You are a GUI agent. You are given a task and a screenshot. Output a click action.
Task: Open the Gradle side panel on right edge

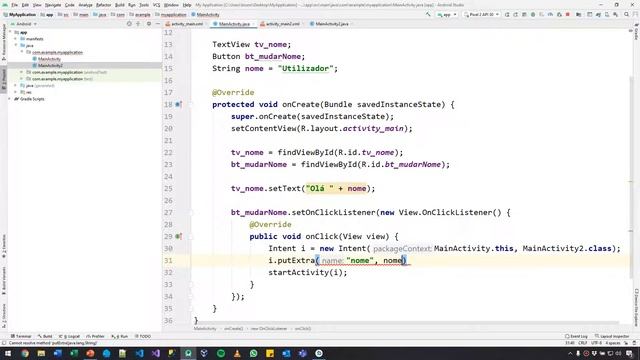pyautogui.click(x=636, y=32)
